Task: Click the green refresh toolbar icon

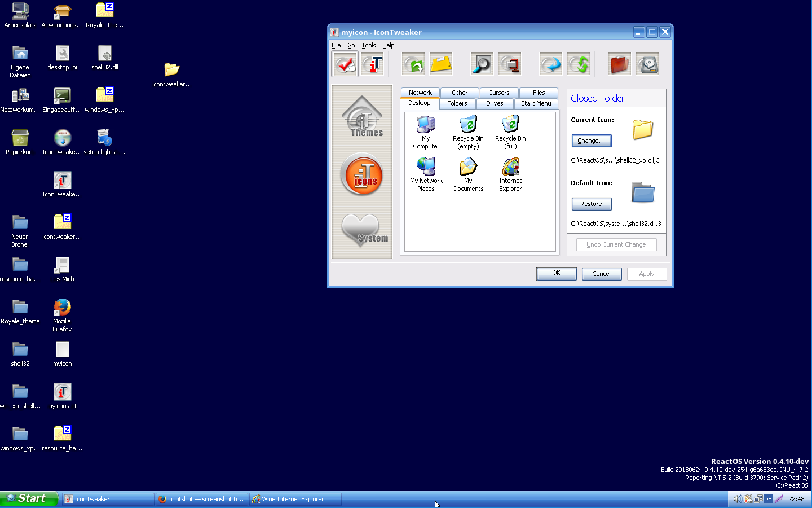Action: point(579,63)
